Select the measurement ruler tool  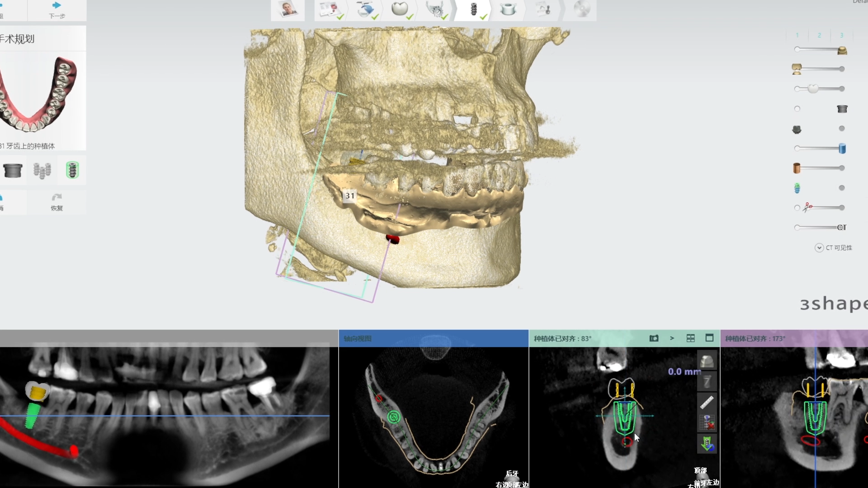[x=707, y=402]
